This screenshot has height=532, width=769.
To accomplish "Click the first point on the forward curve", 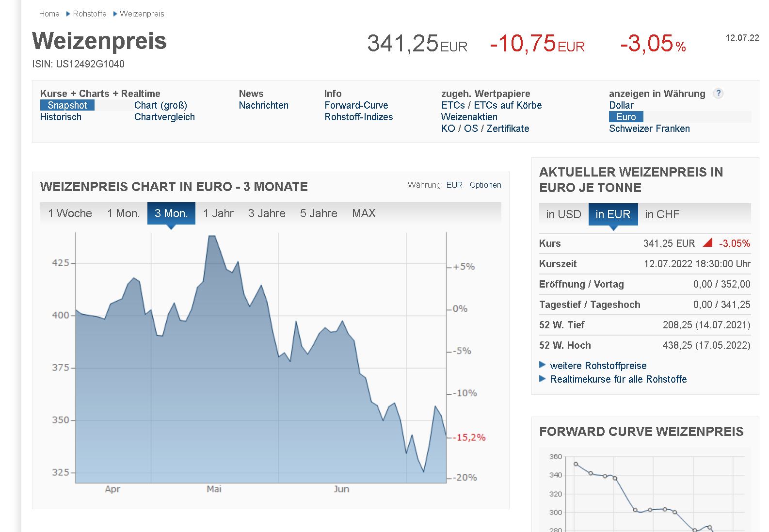I will pyautogui.click(x=576, y=464).
